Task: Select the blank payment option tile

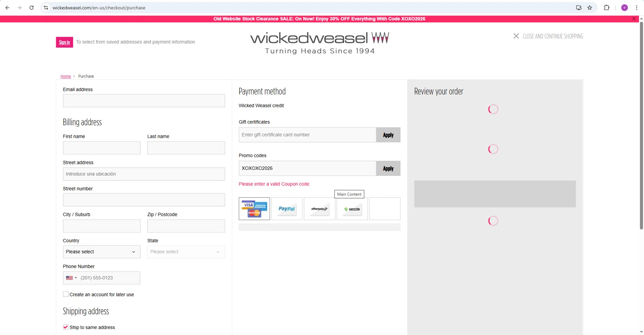Action: [x=385, y=208]
